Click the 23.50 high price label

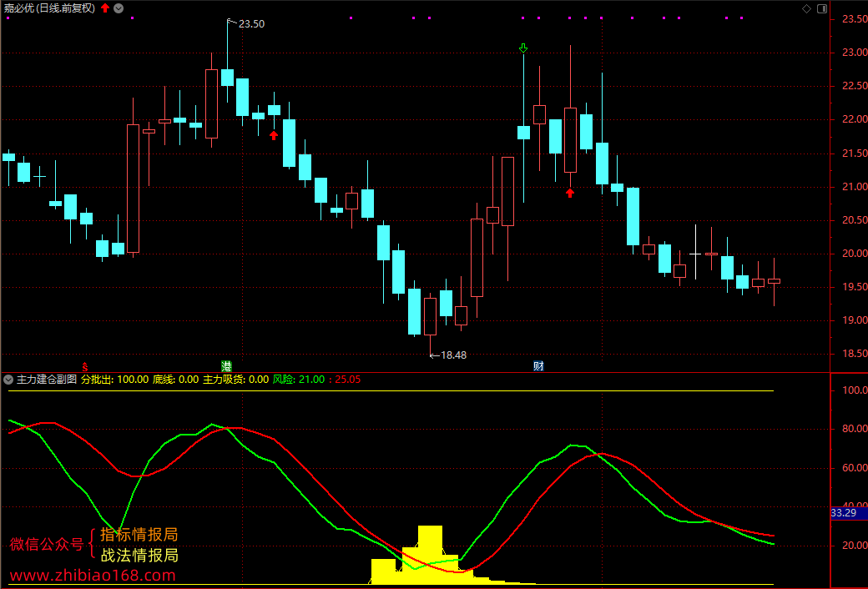(x=251, y=24)
